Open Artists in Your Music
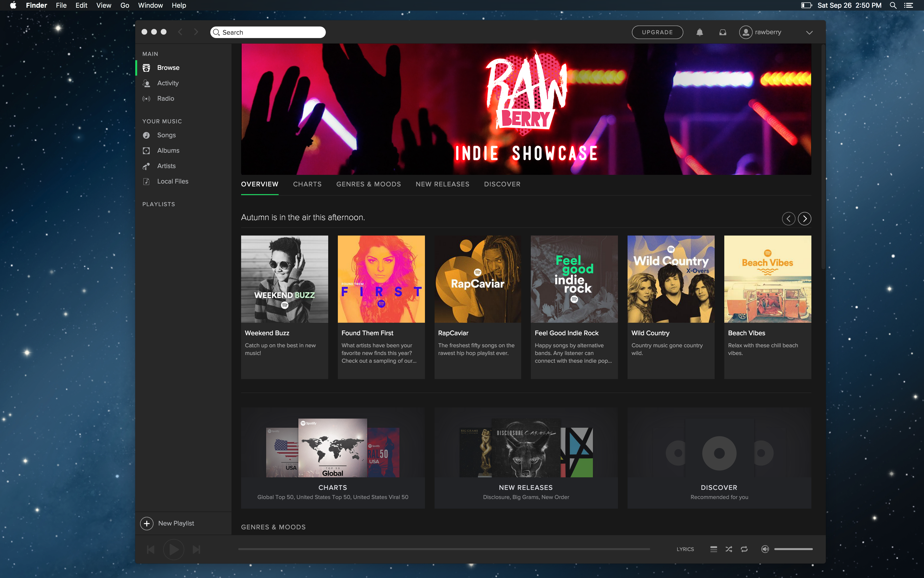924x578 pixels. (x=166, y=166)
